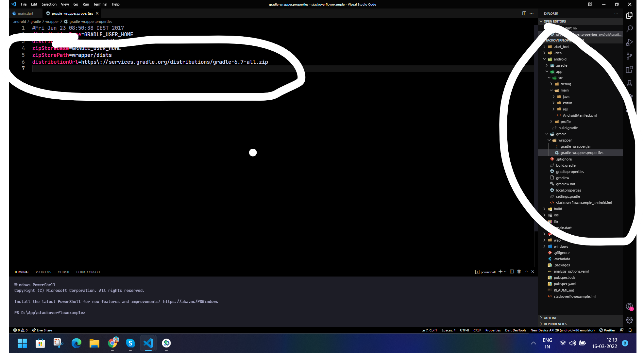Open the launch profile dropdown in terminal
Viewport: 644px width, 353px height.
click(505, 272)
